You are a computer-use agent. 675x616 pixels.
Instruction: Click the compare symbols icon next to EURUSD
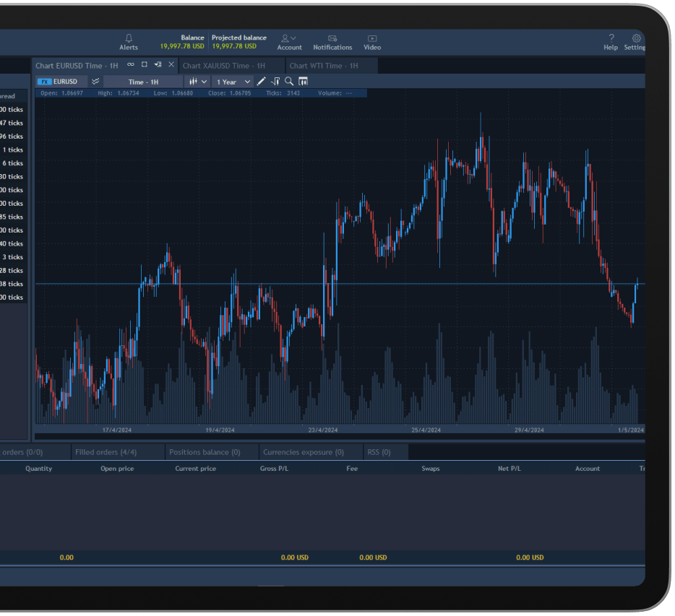95,82
